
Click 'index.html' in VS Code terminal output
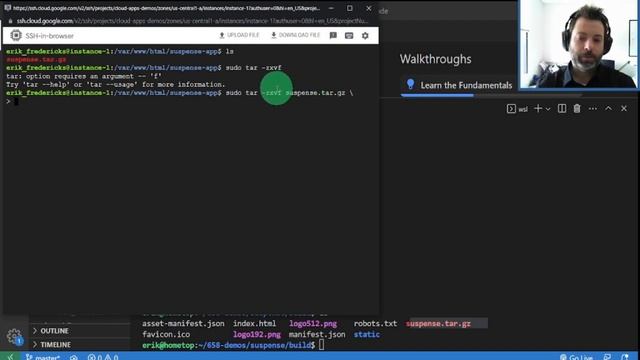[255, 324]
